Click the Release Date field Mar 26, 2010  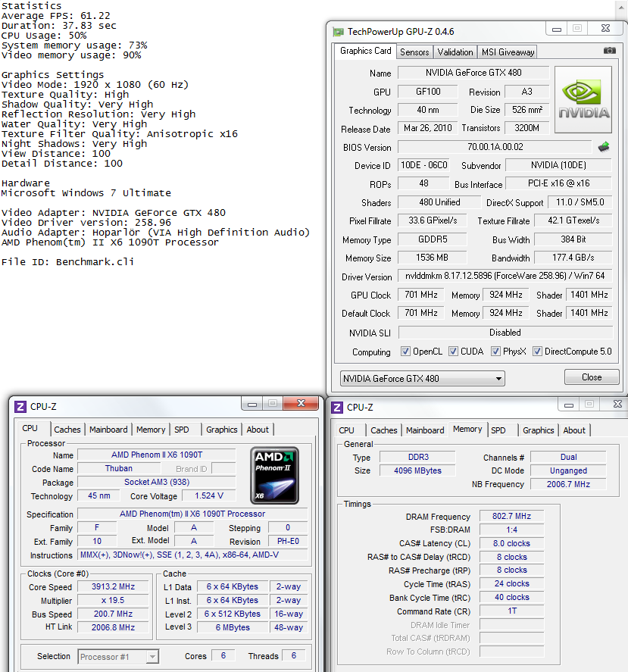pyautogui.click(x=428, y=128)
